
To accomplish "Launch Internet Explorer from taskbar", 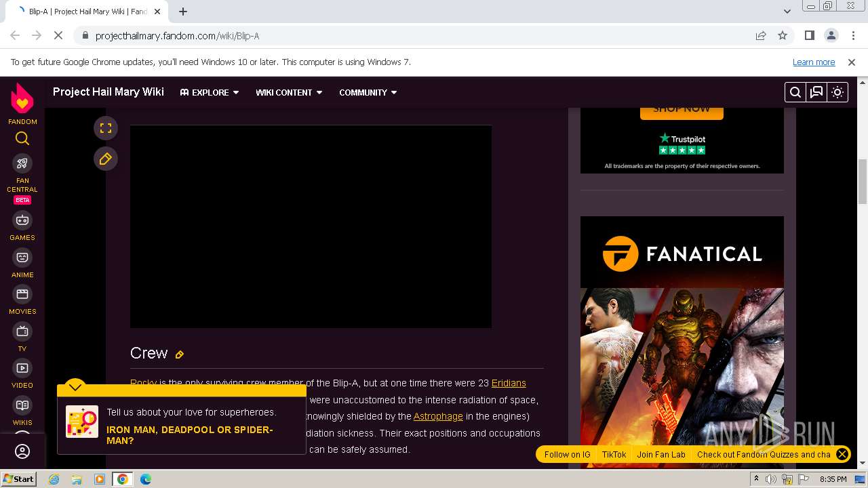I will point(54,479).
